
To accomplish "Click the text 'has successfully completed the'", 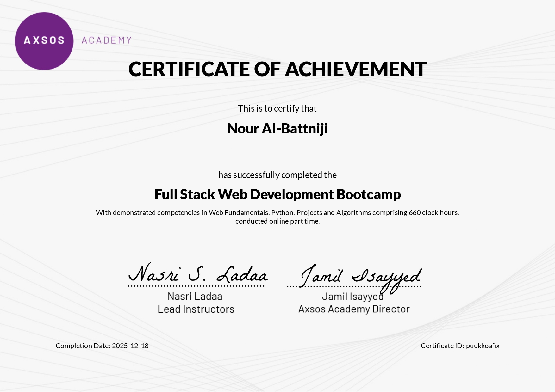I will pyautogui.click(x=277, y=175).
